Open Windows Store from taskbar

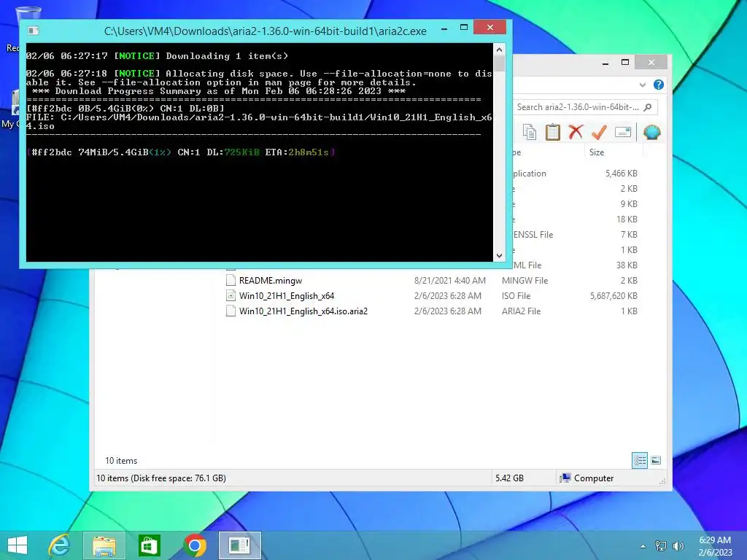click(x=149, y=545)
